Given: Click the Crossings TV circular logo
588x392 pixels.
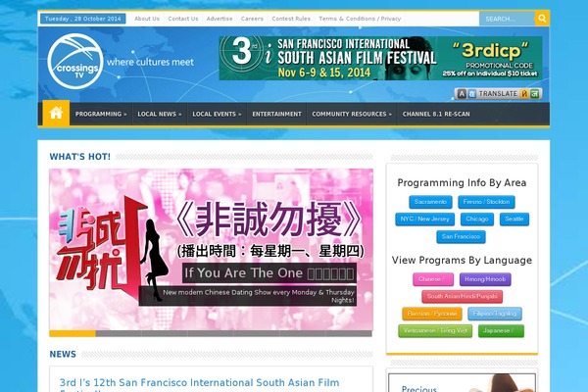Looking at the screenshot, I should pos(75,61).
